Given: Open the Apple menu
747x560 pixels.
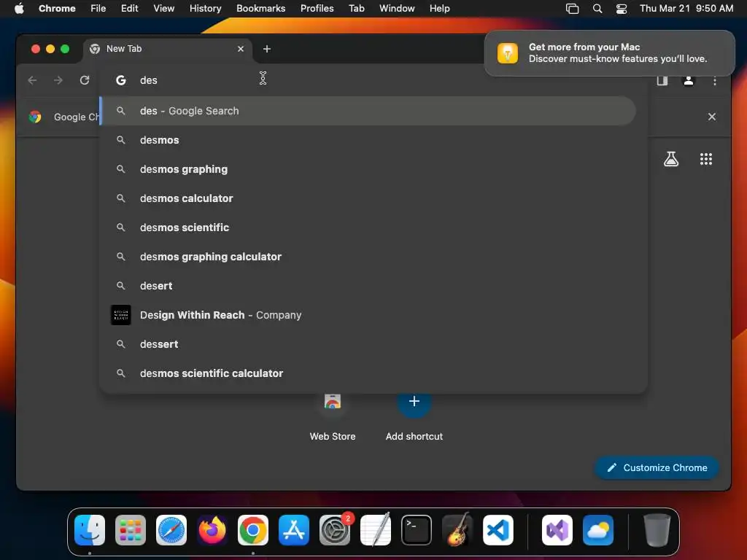Looking at the screenshot, I should pos(19,9).
